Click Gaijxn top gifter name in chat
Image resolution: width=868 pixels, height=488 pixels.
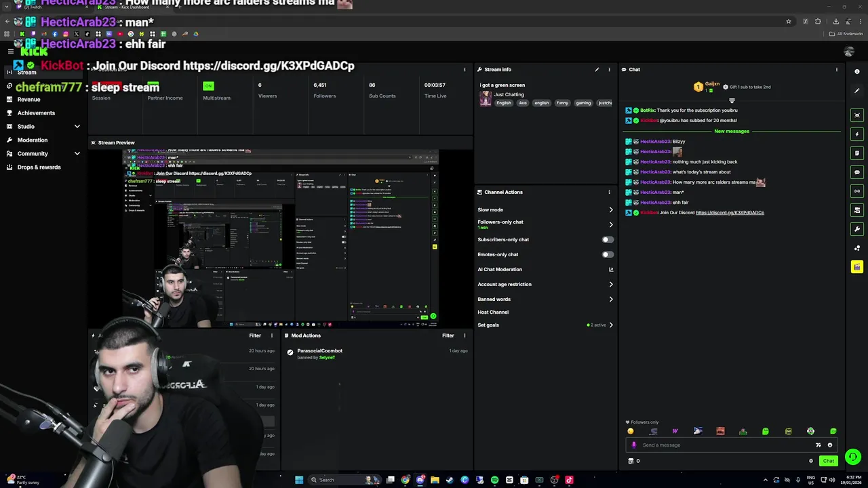point(712,83)
